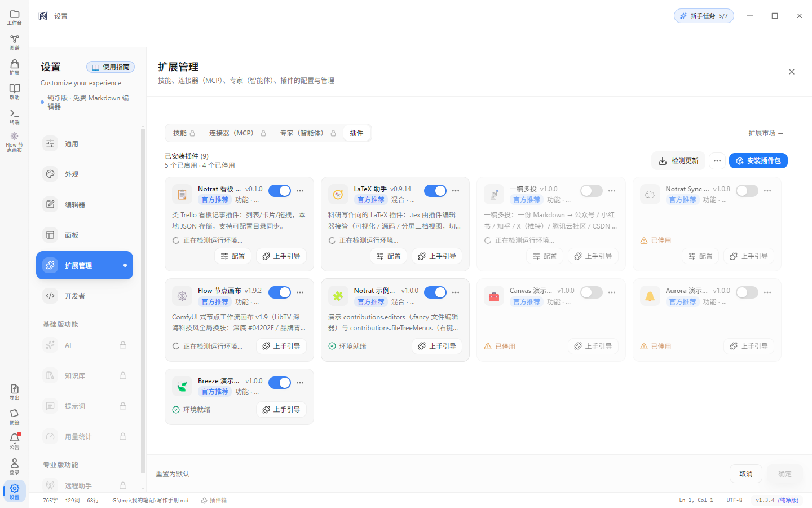Select 外观 in settings menu

85,174
